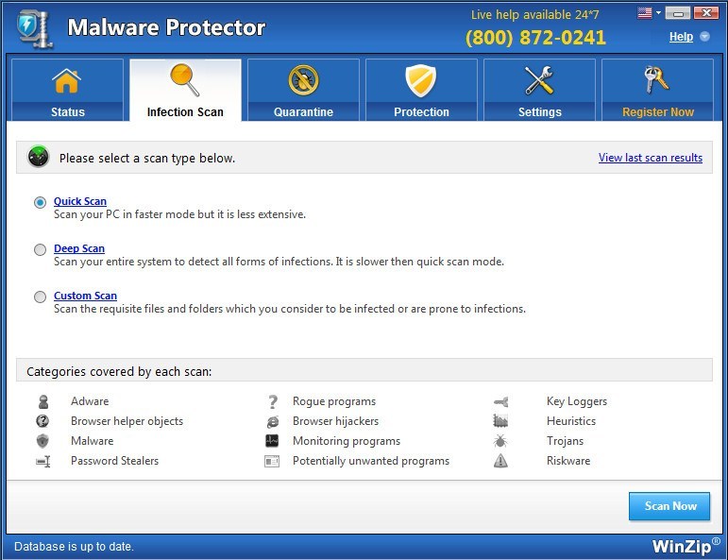The height and width of the screenshot is (560, 728).
Task: Switch to the Infection Scan tab
Action: (x=185, y=111)
